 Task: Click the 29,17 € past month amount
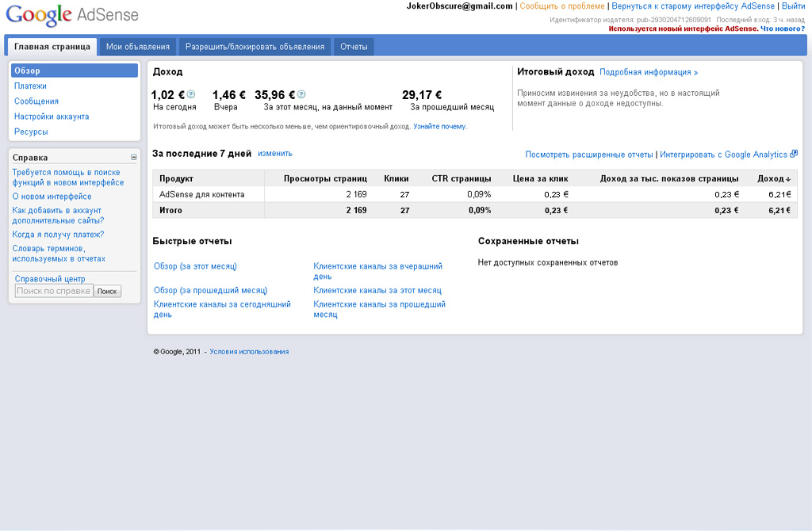tap(422, 95)
